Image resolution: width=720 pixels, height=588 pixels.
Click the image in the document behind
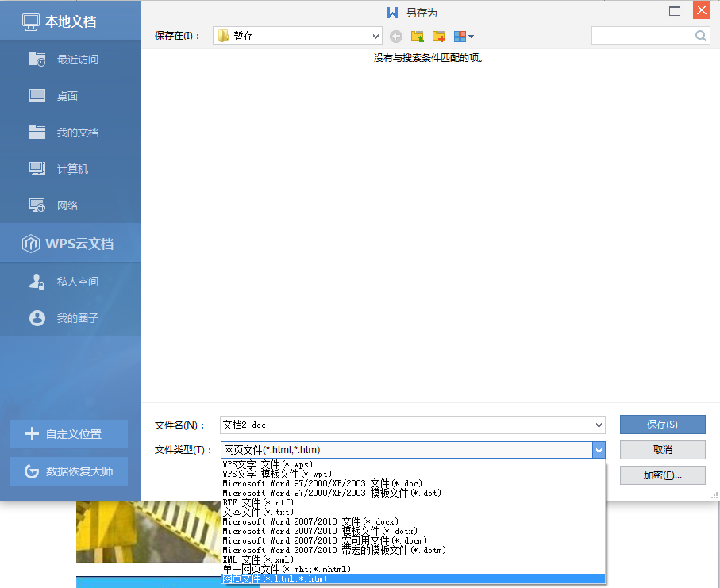coord(148,532)
